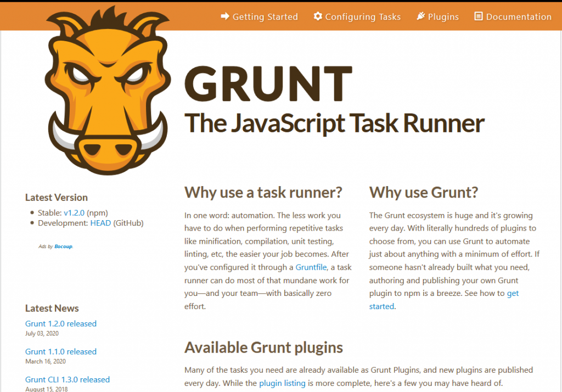Click the 'Why use a task runner?' heading
Screen dimensions: 562x392
pyautogui.click(x=263, y=193)
